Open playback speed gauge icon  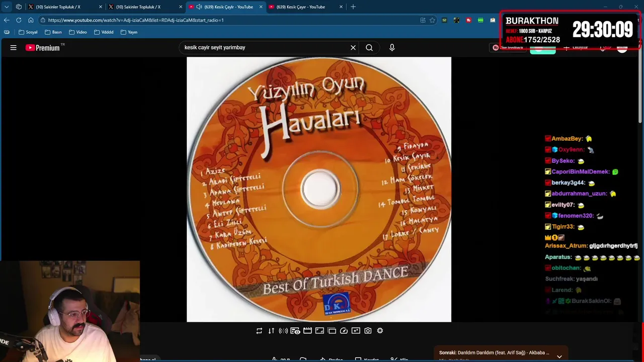344,331
